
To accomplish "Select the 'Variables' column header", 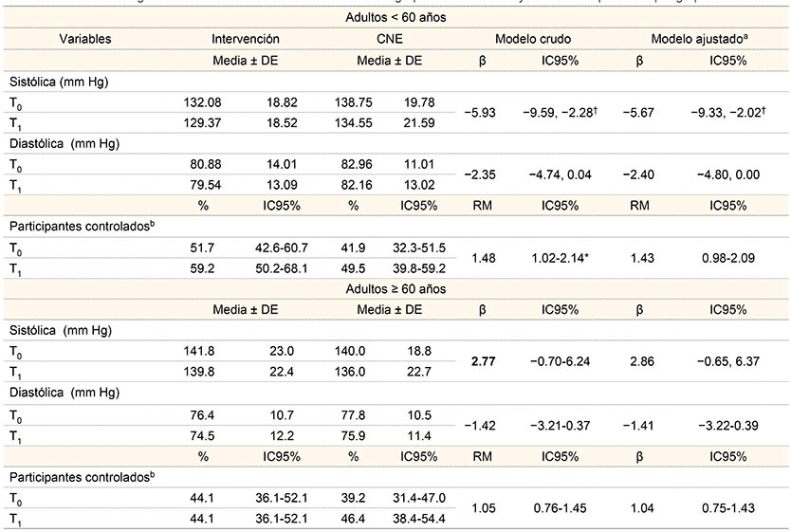I will 85,39.
